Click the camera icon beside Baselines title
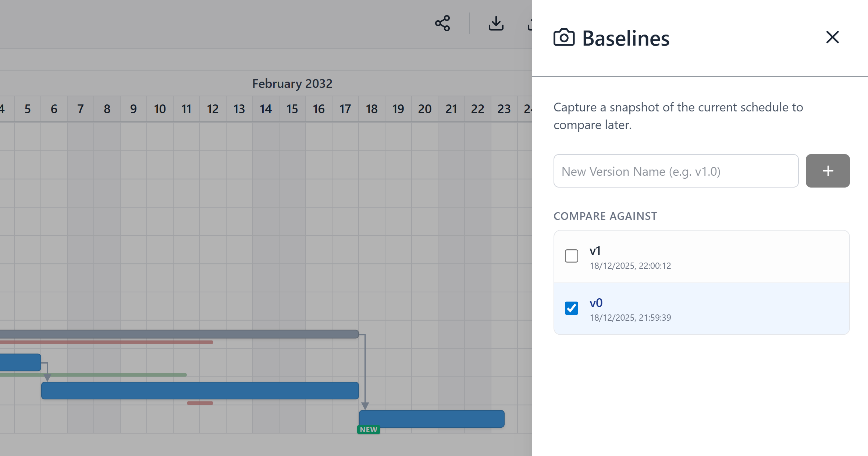Viewport: 868px width, 456px height. [563, 37]
